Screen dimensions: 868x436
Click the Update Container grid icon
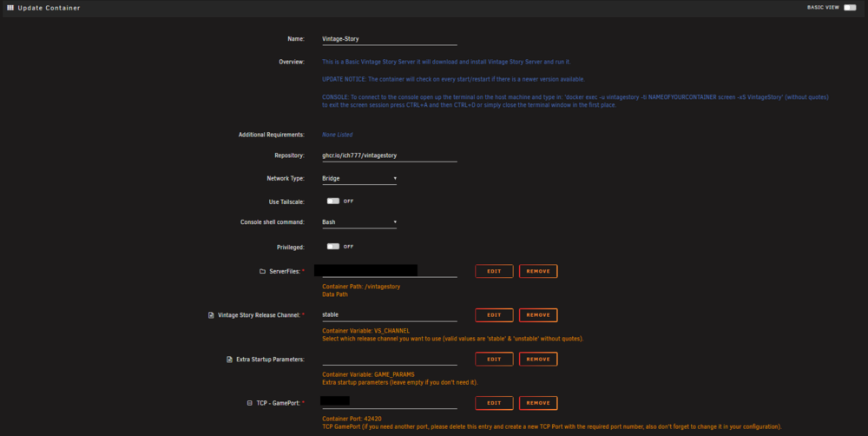(x=10, y=8)
